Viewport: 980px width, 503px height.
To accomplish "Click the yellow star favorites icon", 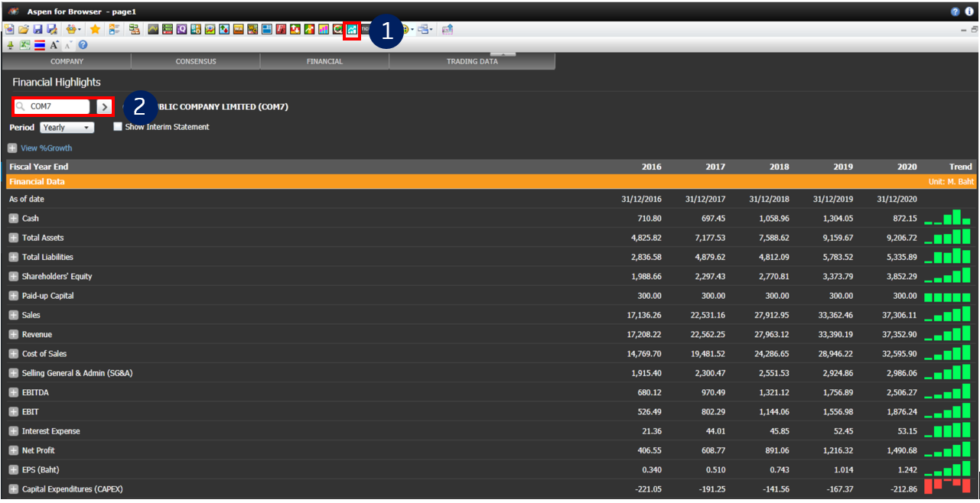I will pos(95,29).
